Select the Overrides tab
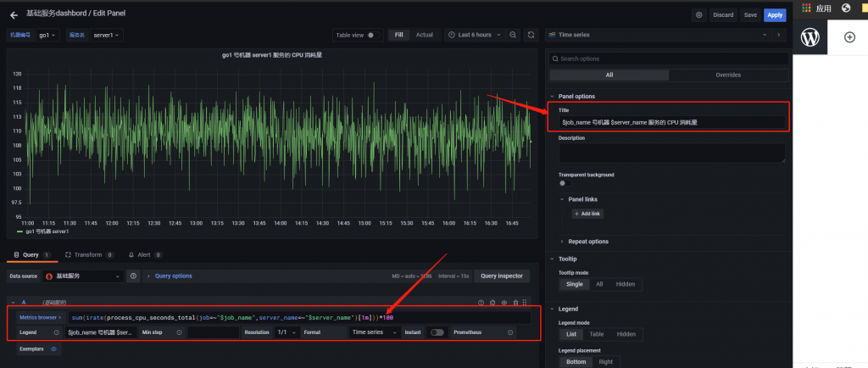 pyautogui.click(x=728, y=75)
